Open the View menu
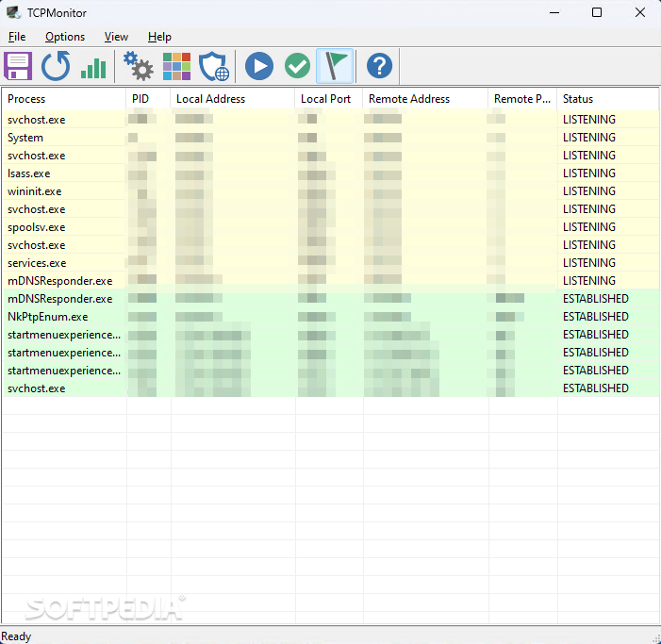Image resolution: width=661 pixels, height=644 pixels. (x=116, y=37)
